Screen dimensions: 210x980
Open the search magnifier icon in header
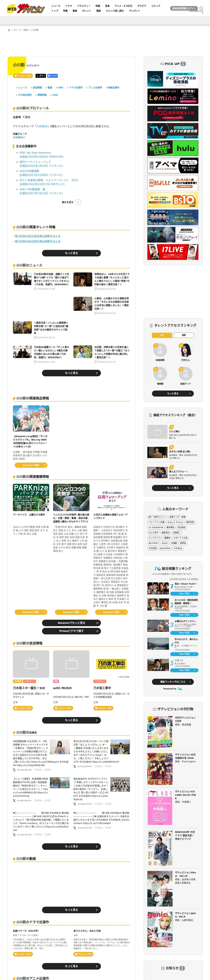[201, 8]
